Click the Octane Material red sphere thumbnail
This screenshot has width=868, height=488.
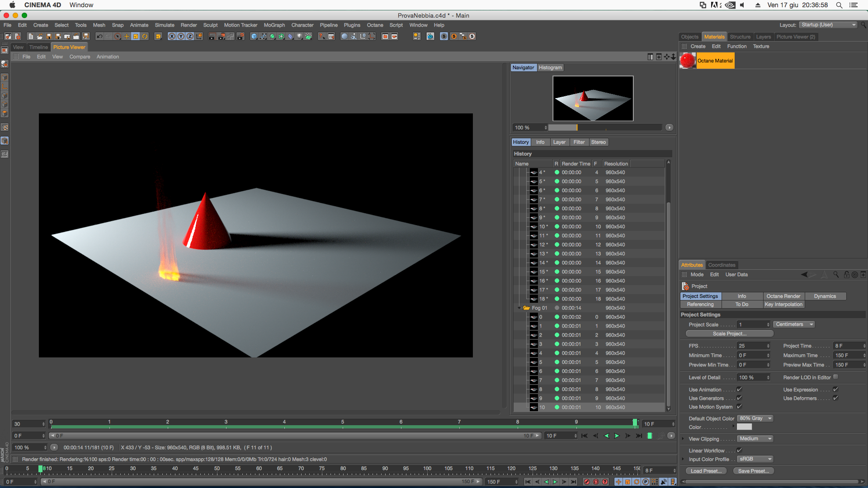pos(688,61)
